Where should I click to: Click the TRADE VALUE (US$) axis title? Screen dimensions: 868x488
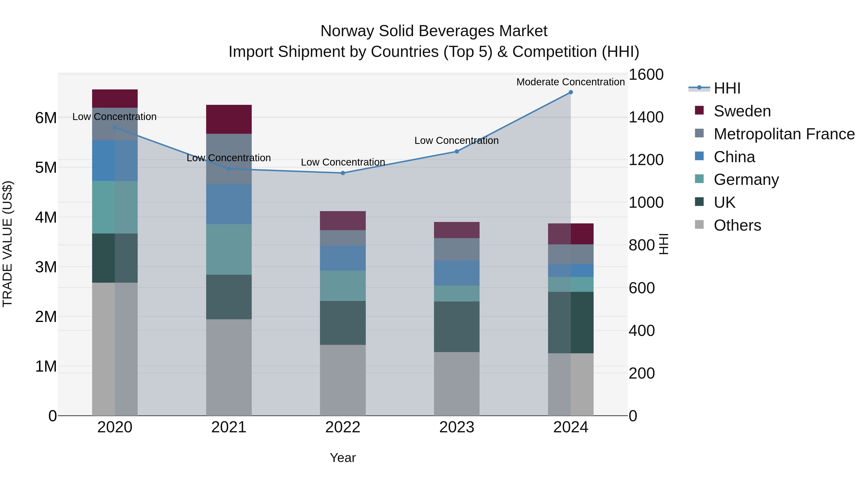(7, 244)
